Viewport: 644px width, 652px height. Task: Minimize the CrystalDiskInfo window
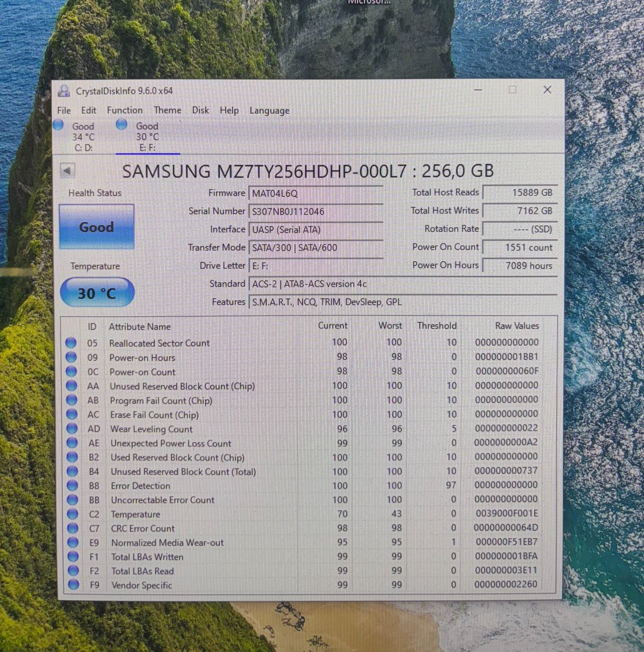pos(478,90)
